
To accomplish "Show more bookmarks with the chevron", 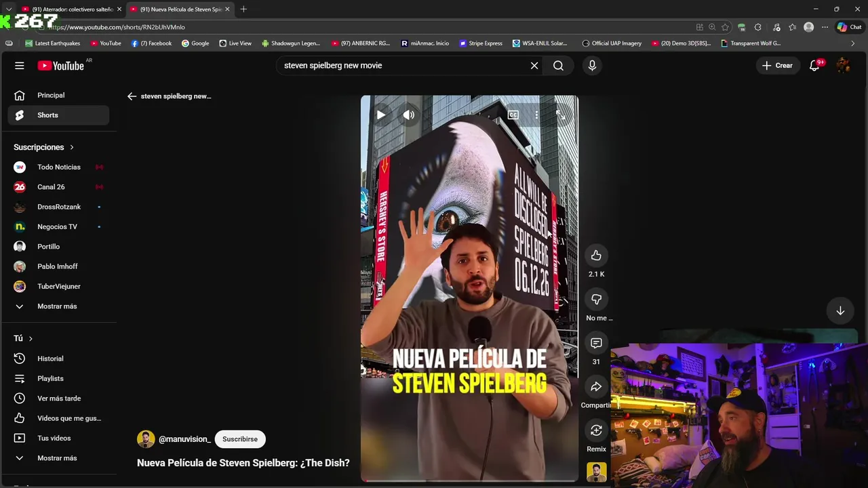I will click(852, 43).
